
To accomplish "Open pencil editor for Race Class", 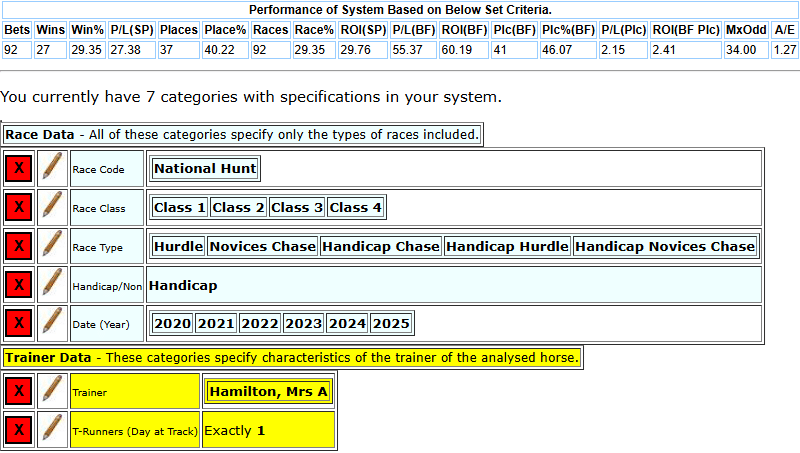I will [52, 207].
